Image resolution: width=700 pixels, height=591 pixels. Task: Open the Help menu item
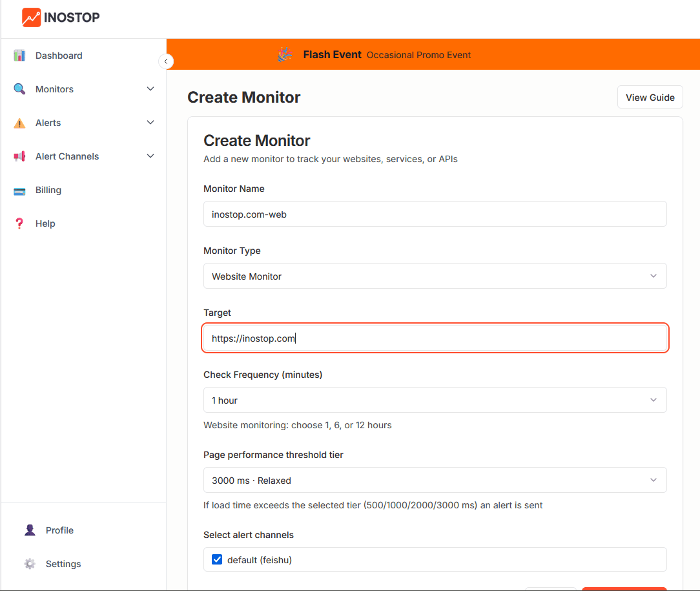[x=45, y=223]
